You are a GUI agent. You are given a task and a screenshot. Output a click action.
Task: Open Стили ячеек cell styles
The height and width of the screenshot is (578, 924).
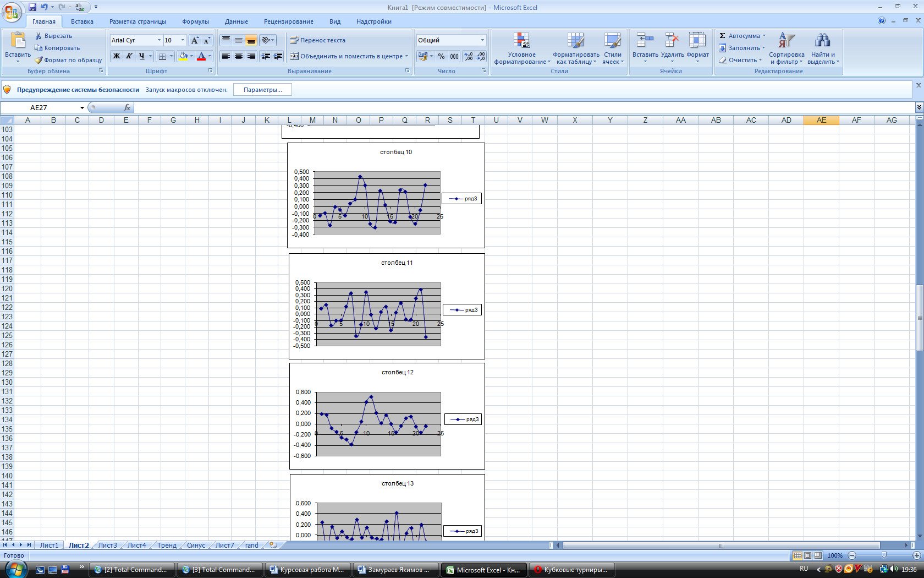coord(613,48)
